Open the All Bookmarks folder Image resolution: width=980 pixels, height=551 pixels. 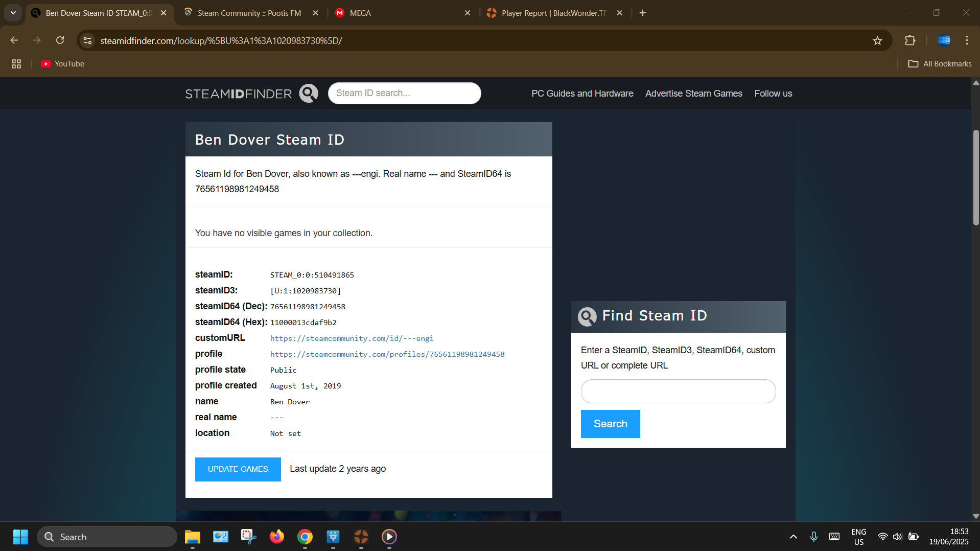pyautogui.click(x=940, y=64)
